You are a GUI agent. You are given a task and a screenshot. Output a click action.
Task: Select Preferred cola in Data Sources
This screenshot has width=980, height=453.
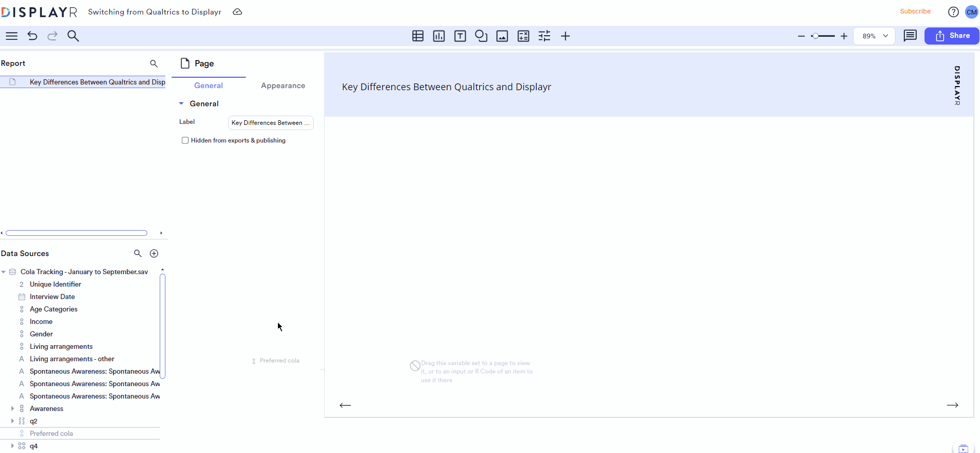tap(51, 433)
